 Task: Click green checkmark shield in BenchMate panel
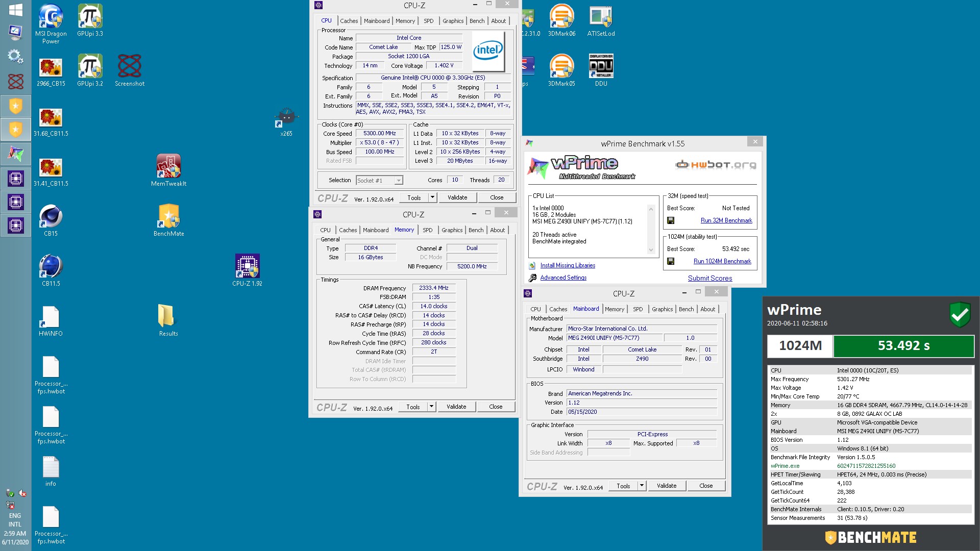960,315
